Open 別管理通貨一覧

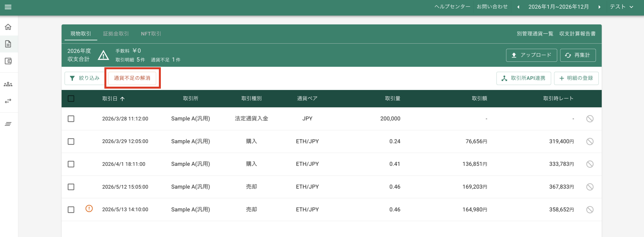(x=535, y=34)
